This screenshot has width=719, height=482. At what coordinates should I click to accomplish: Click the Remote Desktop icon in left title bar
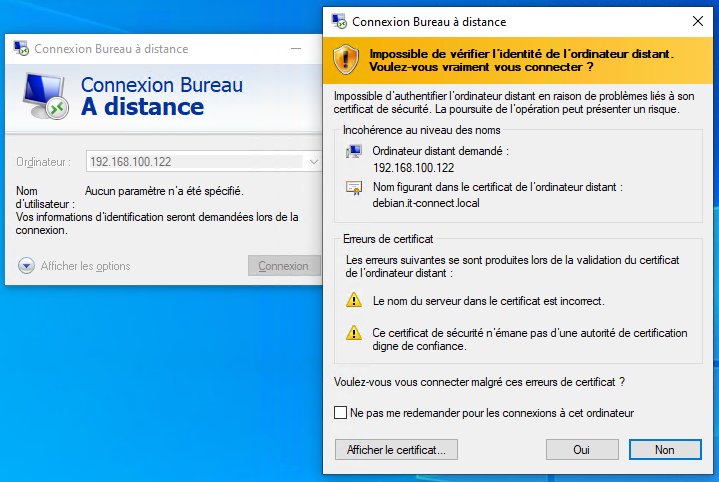click(x=21, y=48)
